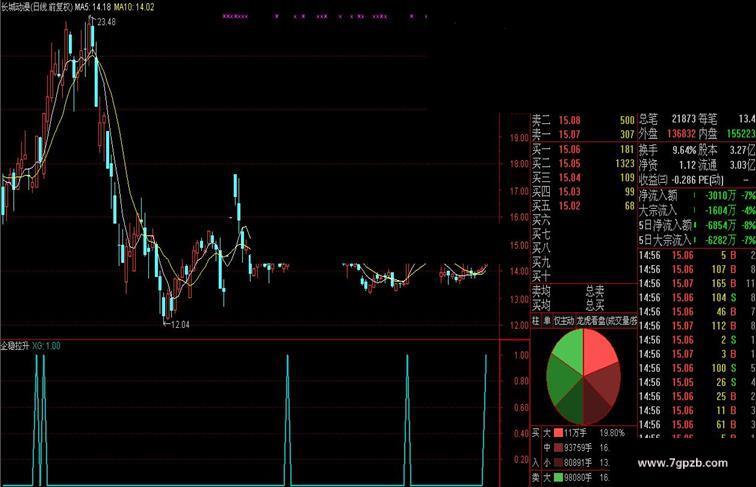Select the 仅主动 tab
The width and height of the screenshot is (756, 487).
coord(564,321)
